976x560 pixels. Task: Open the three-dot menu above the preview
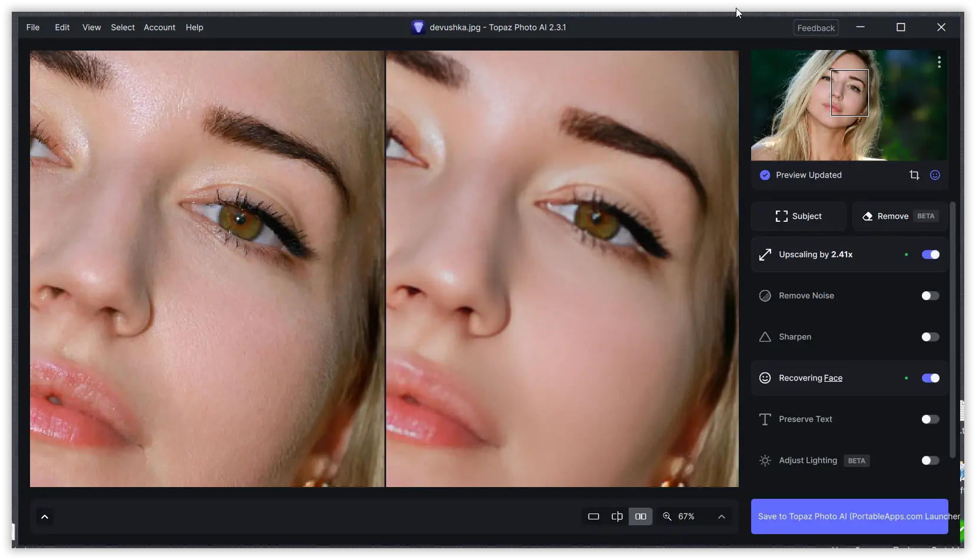(939, 62)
